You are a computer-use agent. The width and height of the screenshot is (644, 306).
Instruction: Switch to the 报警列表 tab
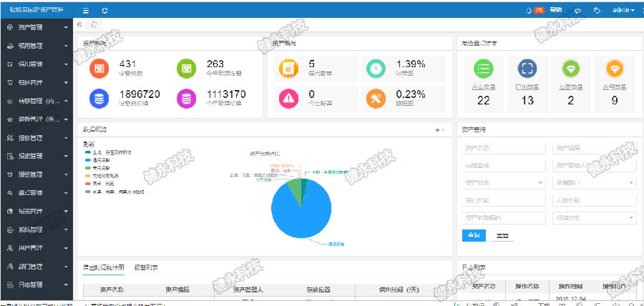[x=146, y=267]
